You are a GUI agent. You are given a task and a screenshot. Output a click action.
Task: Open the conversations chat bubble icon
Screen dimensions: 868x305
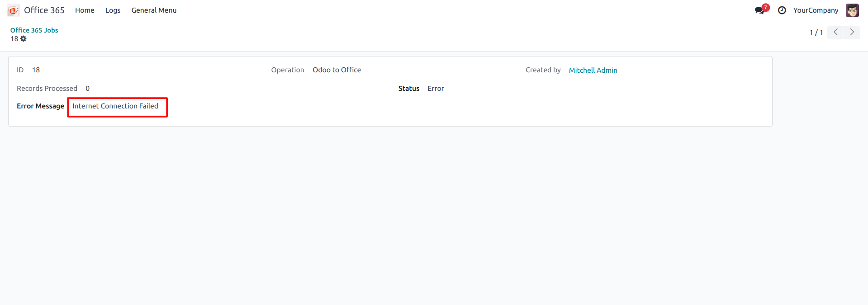[759, 10]
